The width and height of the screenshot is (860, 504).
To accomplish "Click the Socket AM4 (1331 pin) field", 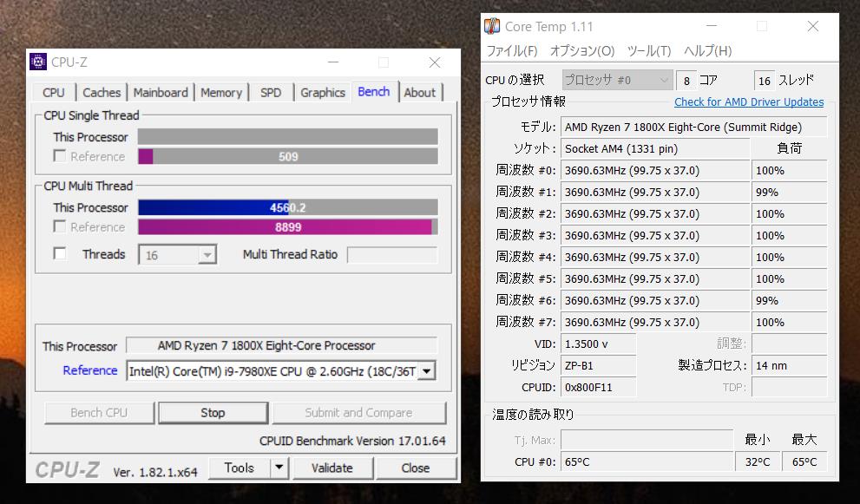I will coord(655,148).
